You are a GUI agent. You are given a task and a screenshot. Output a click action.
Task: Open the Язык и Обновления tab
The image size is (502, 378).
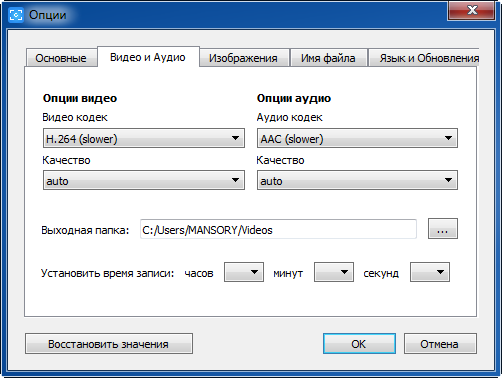pos(424,58)
